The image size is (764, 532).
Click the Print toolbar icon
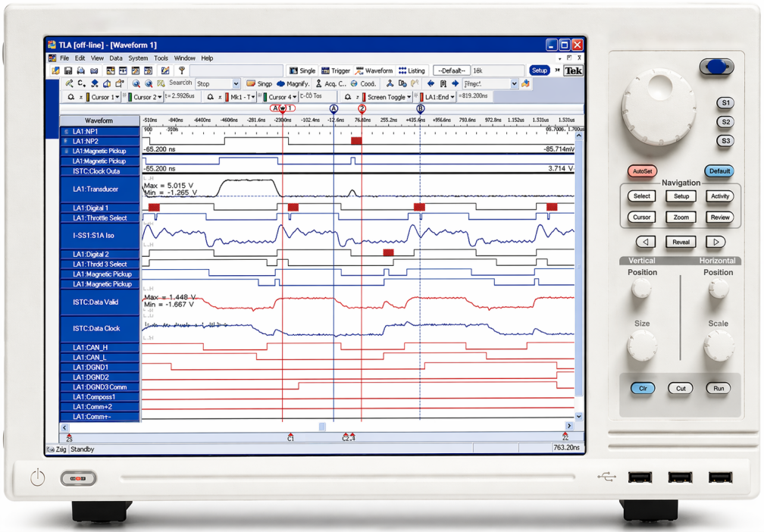(x=81, y=70)
